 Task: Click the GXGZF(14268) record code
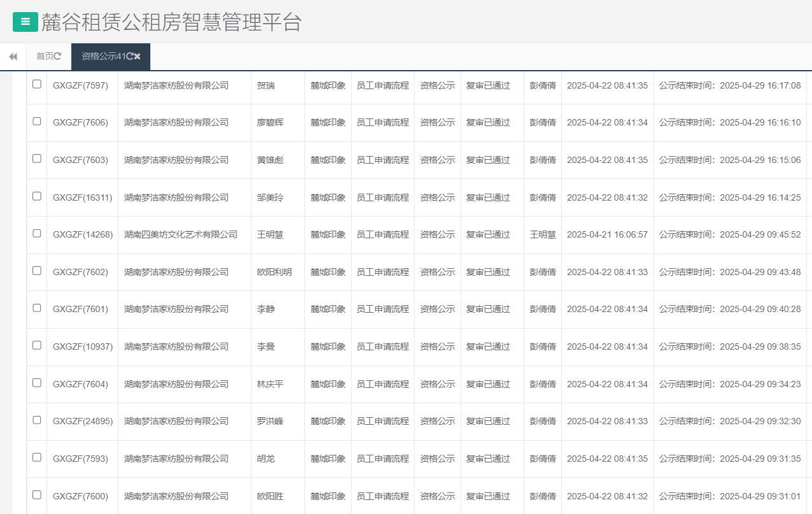(82, 234)
